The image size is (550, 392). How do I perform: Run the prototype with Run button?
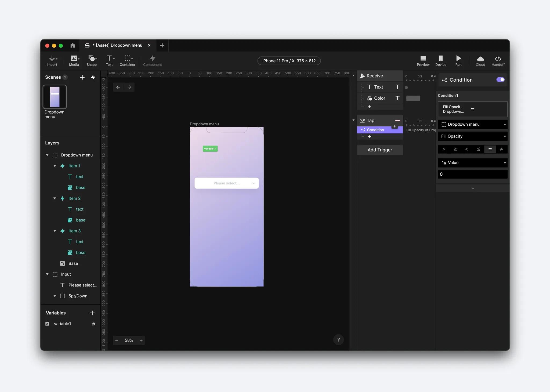click(458, 61)
